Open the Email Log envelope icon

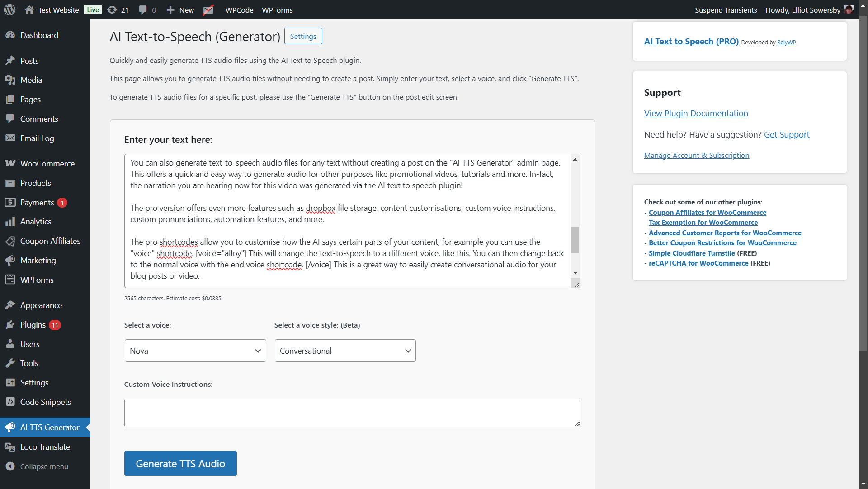click(11, 138)
